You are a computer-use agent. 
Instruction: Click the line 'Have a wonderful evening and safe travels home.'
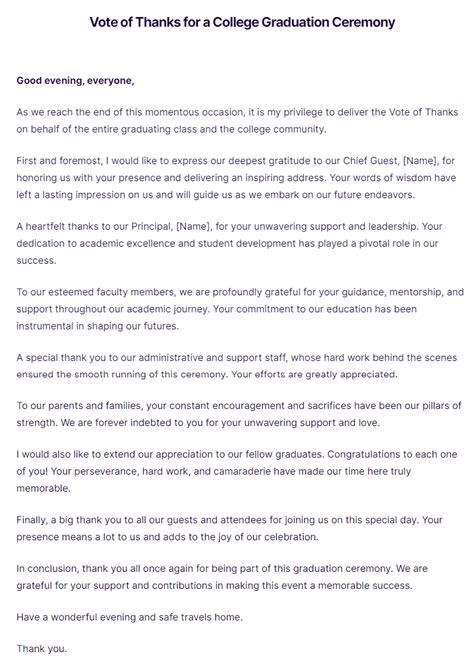[130, 617]
